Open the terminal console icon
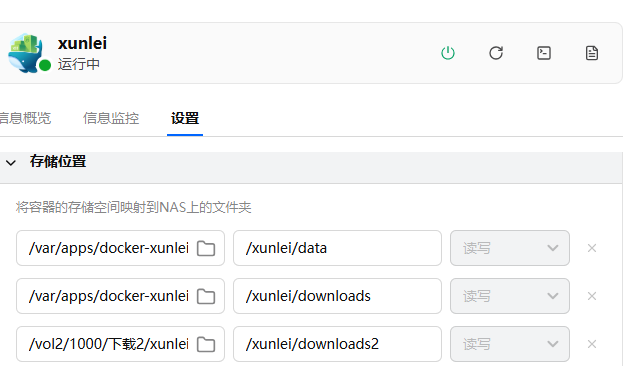Viewport: 625px width, 366px height. (544, 53)
